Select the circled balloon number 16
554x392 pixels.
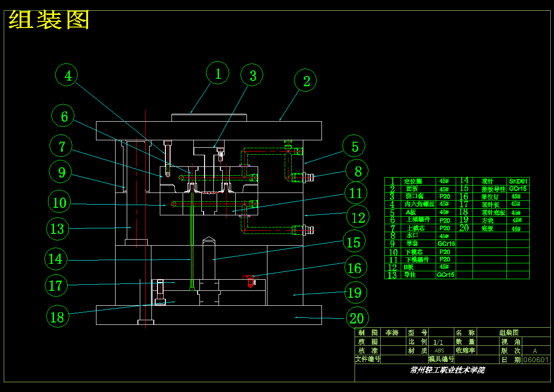(x=355, y=267)
